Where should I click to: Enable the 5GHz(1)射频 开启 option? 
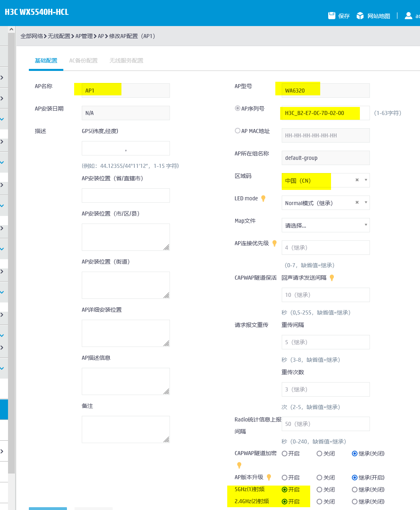pos(285,490)
